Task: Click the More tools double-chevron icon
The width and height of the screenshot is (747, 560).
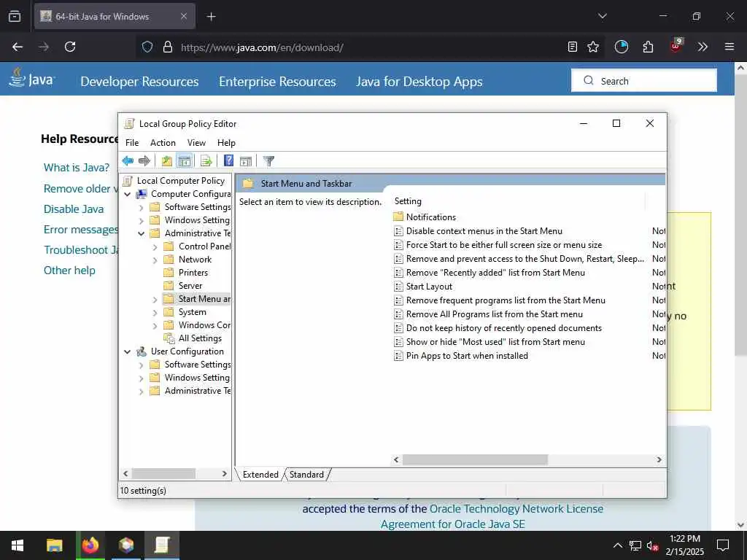Action: 703,47
